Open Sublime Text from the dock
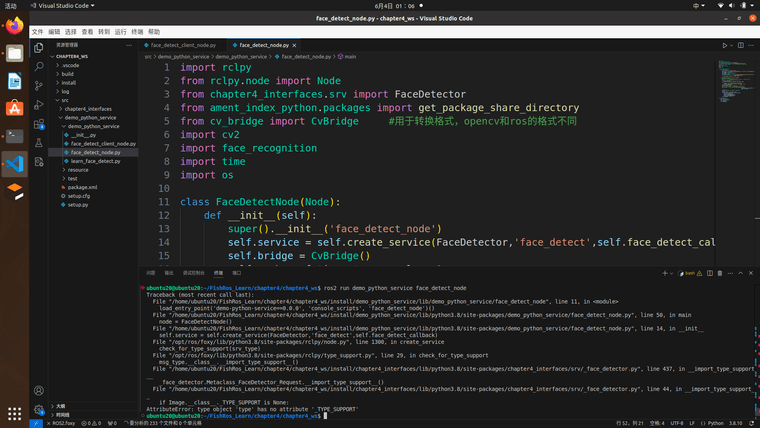This screenshot has width=760, height=428. tap(15, 191)
